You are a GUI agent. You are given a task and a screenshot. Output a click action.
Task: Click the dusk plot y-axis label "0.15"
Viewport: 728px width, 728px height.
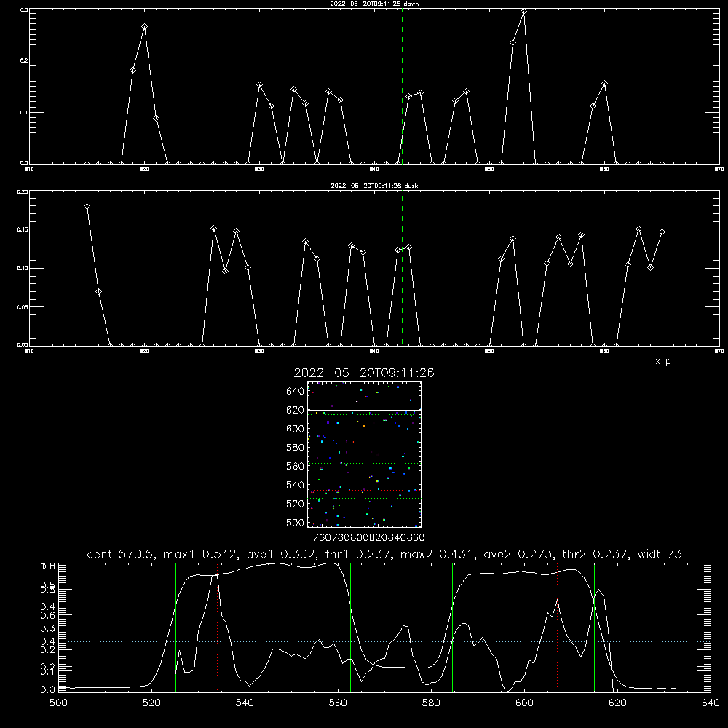22,229
